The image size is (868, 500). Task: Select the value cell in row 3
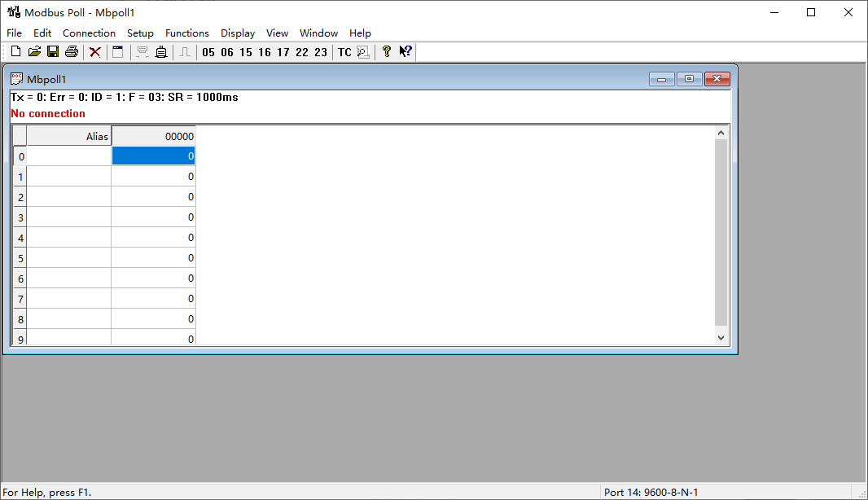coord(153,217)
